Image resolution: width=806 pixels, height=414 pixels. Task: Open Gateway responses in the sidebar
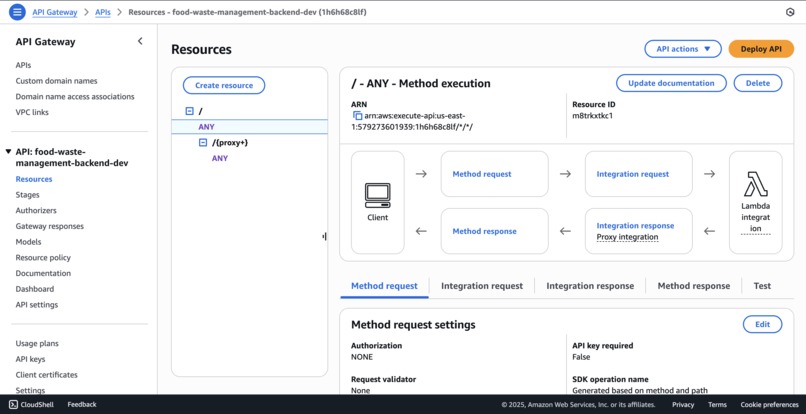(x=49, y=226)
